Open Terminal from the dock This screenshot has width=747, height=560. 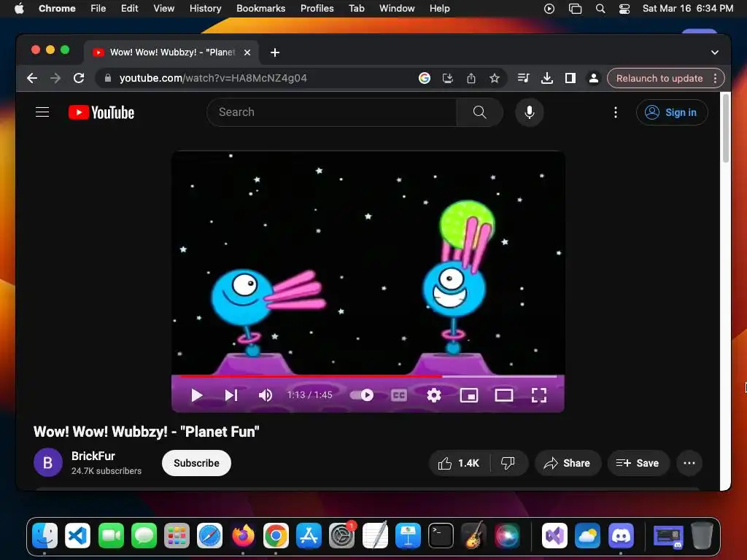pos(441,536)
